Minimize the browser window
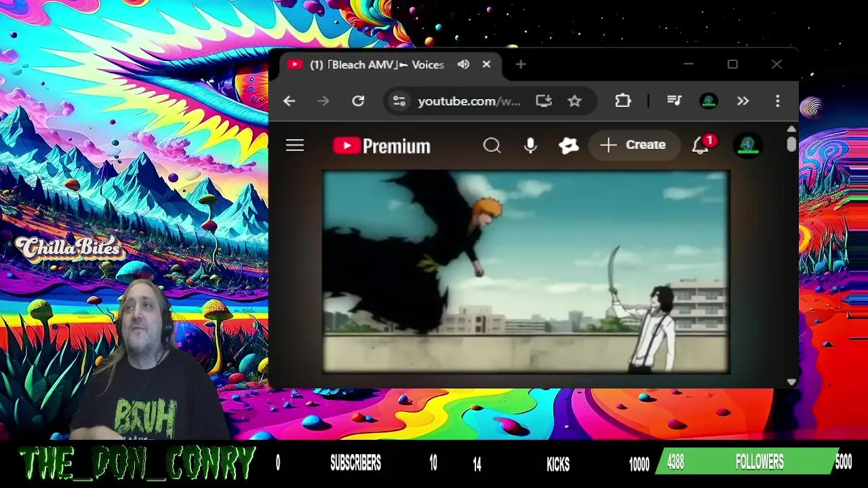The width and height of the screenshot is (868, 488). click(x=689, y=64)
